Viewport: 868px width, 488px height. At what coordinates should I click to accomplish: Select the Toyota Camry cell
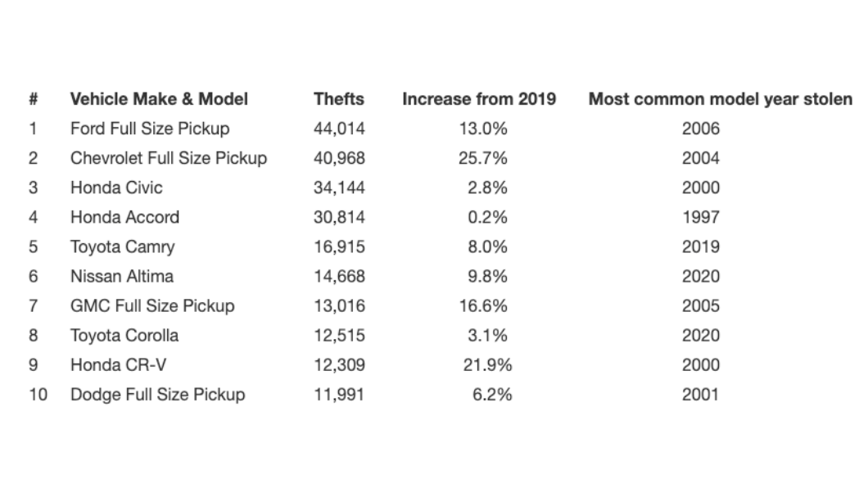point(122,246)
